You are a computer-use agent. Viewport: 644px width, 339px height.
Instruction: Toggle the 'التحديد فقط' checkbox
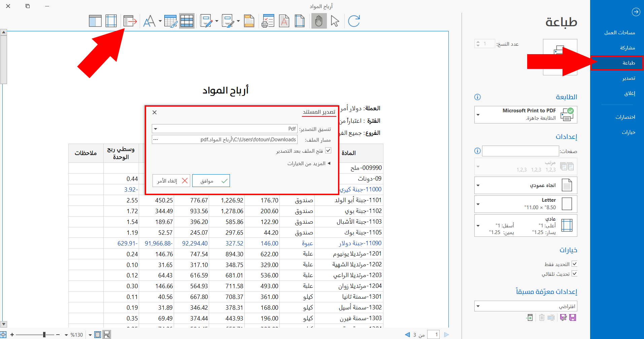tap(574, 264)
